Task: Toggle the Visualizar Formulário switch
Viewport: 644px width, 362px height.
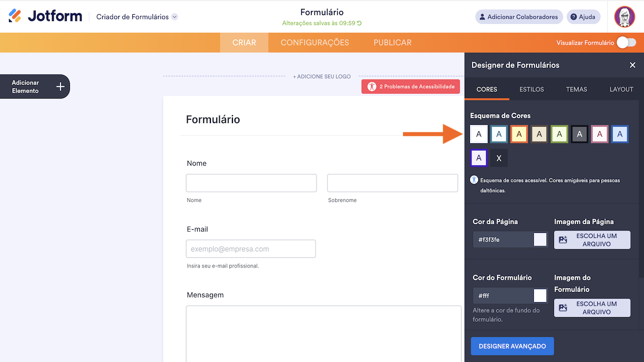Action: point(626,43)
